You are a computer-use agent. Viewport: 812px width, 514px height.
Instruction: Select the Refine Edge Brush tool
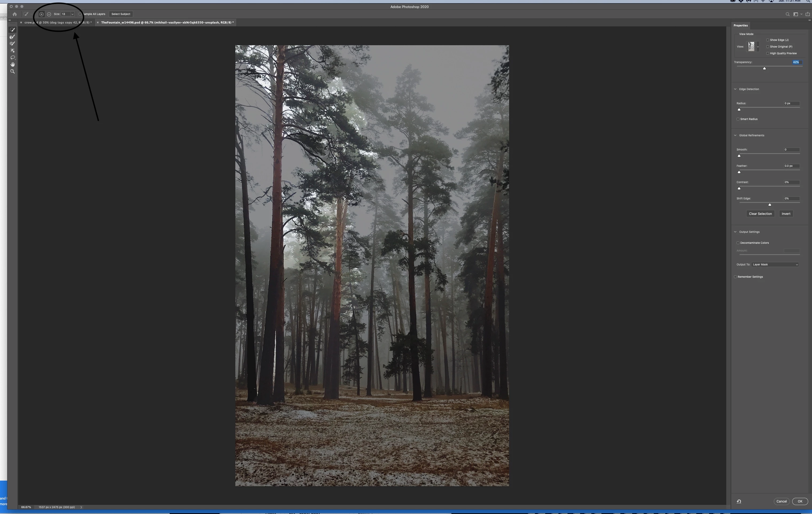pyautogui.click(x=13, y=37)
